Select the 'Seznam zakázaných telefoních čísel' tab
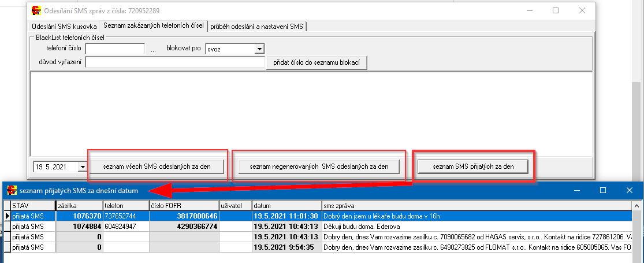The image size is (644, 263). (153, 26)
